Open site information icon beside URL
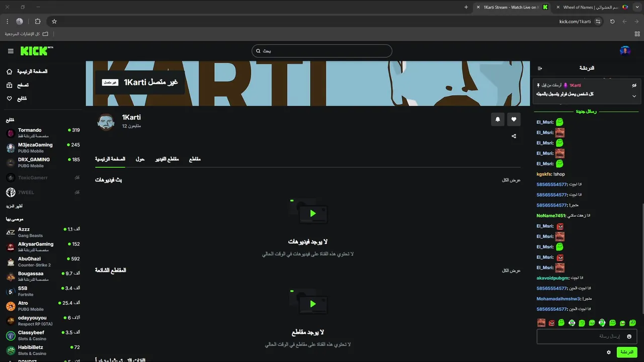Viewport: 644px width, 362px height. pos(598,22)
